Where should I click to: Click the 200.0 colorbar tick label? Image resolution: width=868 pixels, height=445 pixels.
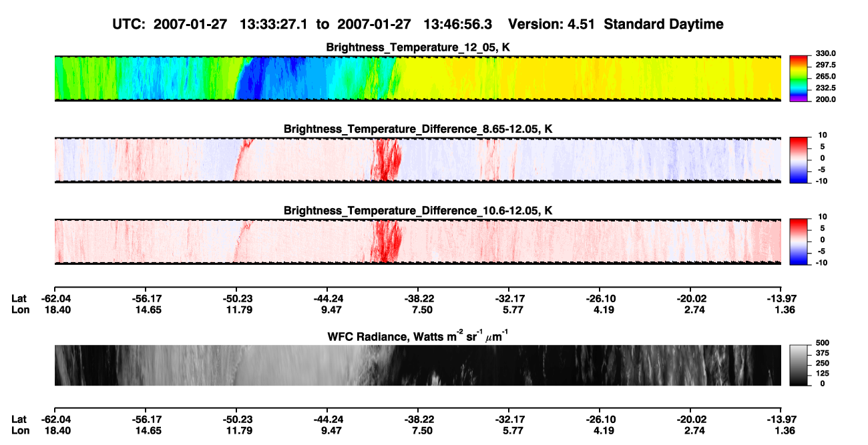tap(825, 99)
